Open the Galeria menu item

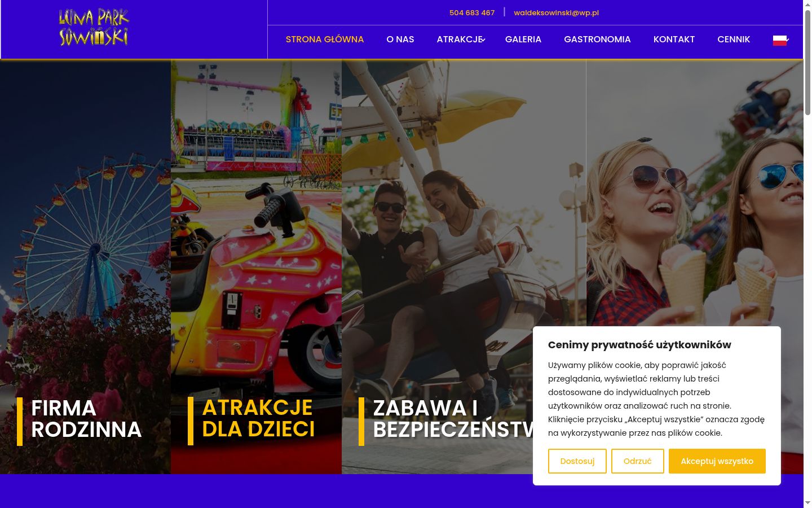523,40
